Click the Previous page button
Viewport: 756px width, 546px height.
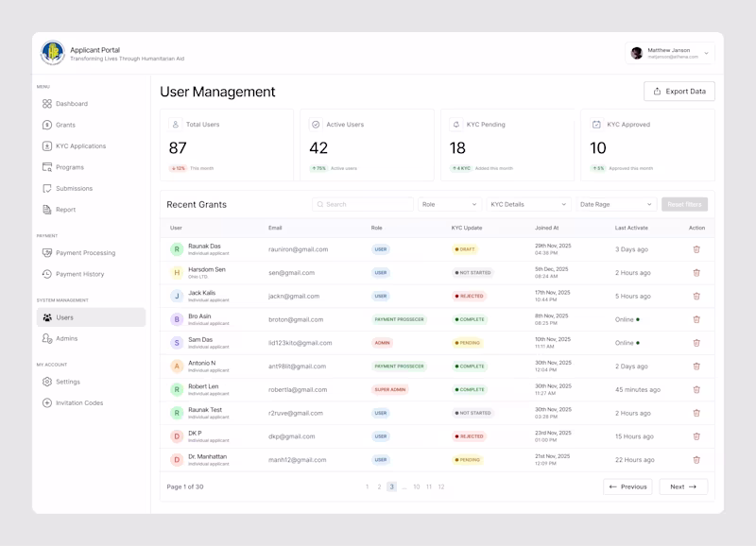[627, 486]
